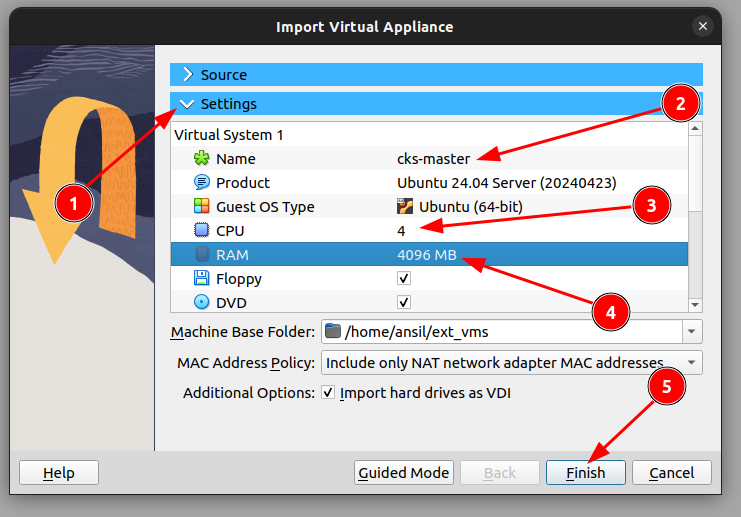
Task: Expand the Source section
Action: [x=188, y=75]
